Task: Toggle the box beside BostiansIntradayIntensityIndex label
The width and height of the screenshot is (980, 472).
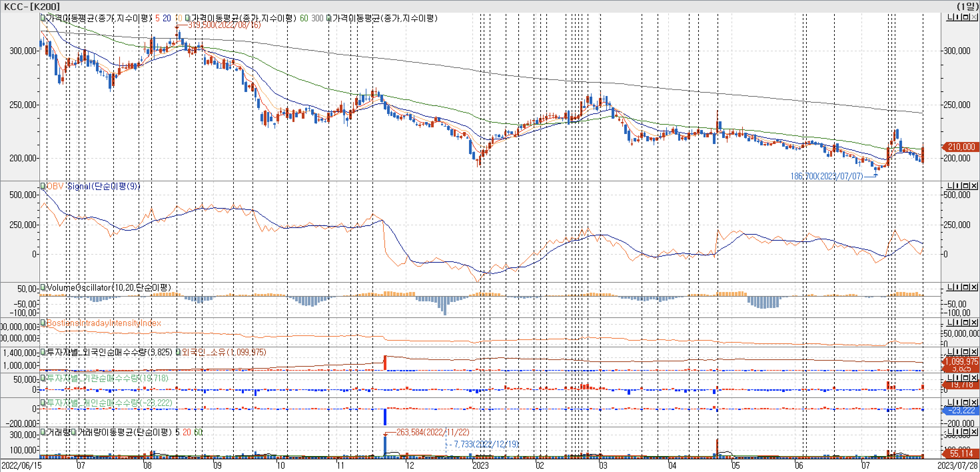Action: point(43,322)
